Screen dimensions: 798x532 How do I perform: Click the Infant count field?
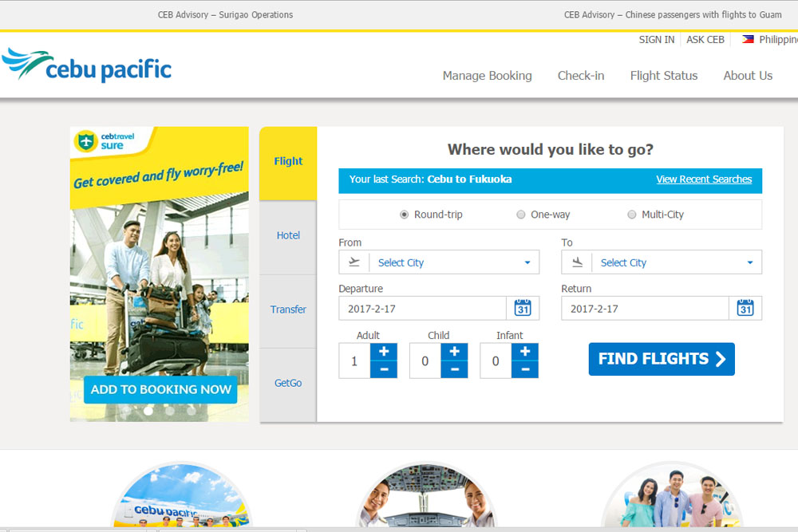496,361
